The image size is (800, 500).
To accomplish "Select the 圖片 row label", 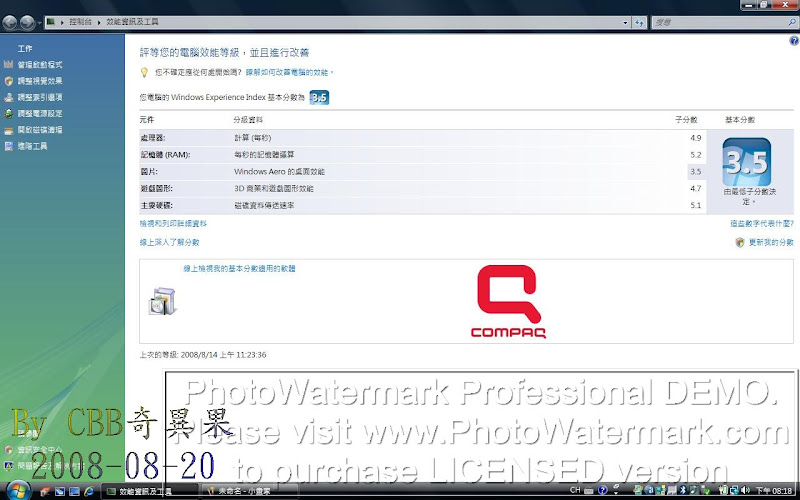I will (147, 171).
